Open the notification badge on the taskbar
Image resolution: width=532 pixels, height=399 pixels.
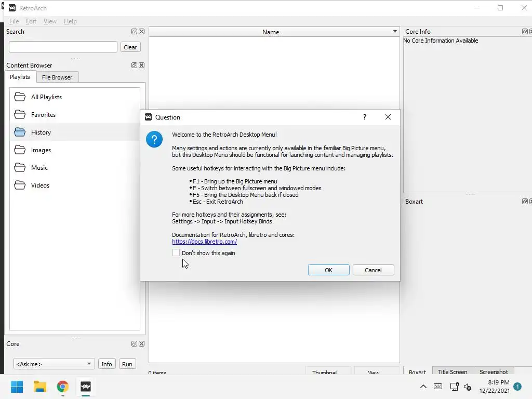[517, 387]
